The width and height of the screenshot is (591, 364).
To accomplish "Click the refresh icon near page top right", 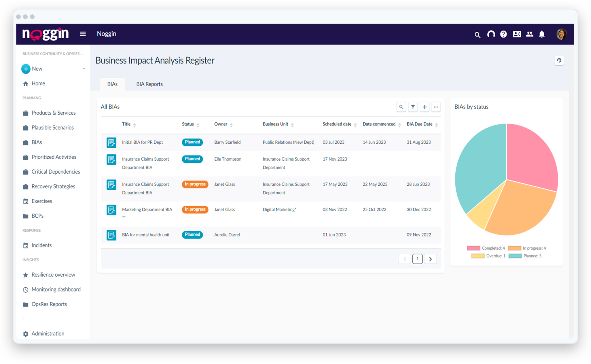I will [x=559, y=60].
